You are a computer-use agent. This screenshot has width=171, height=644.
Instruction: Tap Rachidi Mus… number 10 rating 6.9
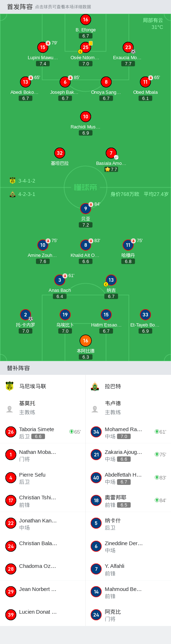[x=86, y=133]
